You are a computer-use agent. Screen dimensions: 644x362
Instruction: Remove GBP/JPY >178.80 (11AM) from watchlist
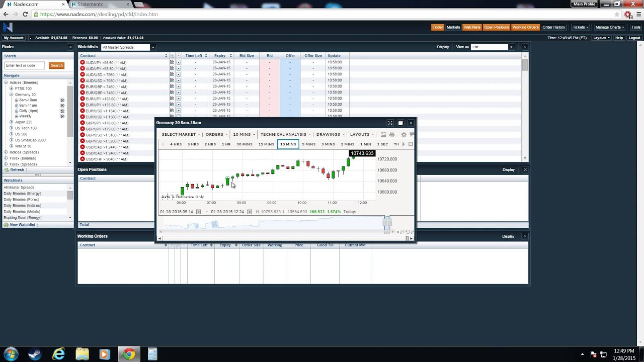pos(83,123)
